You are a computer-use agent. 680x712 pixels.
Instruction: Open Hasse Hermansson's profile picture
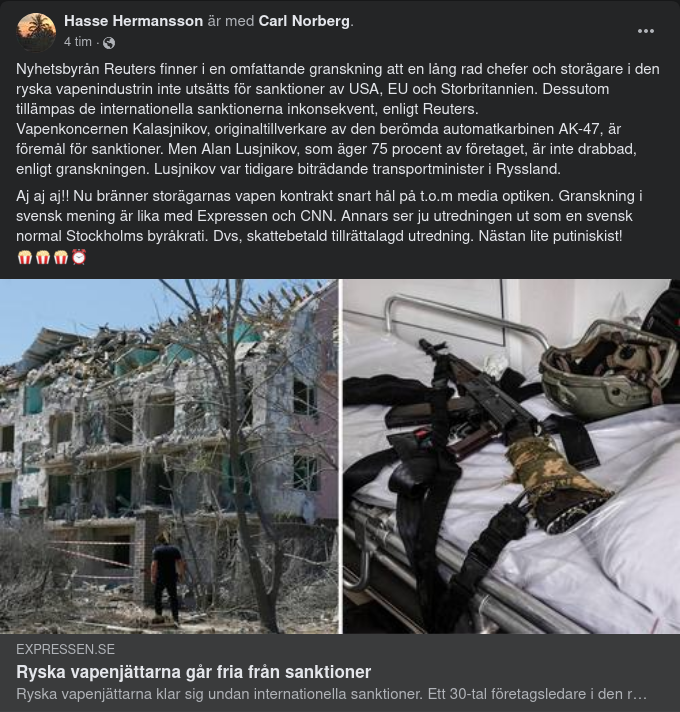tap(36, 32)
